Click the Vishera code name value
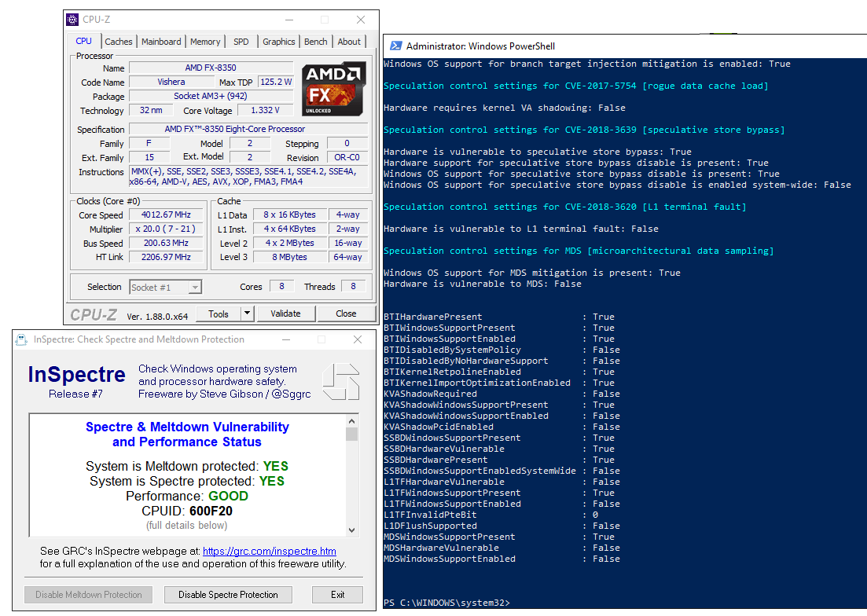Viewport: 867px width, 616px height. click(171, 82)
